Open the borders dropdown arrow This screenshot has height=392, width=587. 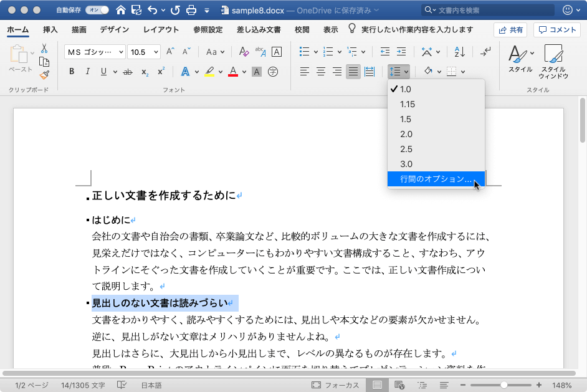coord(463,72)
